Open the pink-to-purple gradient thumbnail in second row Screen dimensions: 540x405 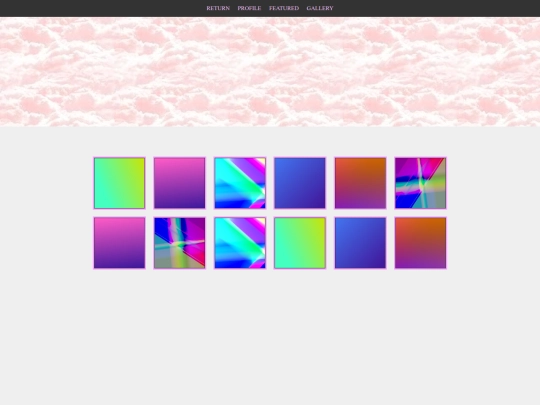pos(120,243)
